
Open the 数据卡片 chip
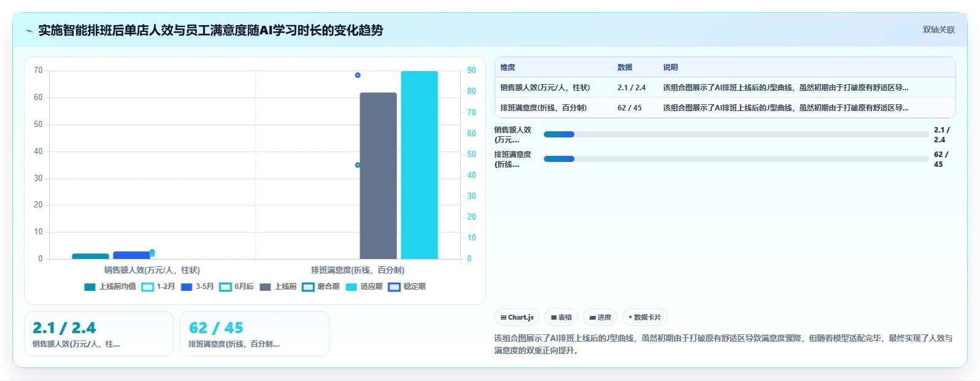click(x=644, y=317)
